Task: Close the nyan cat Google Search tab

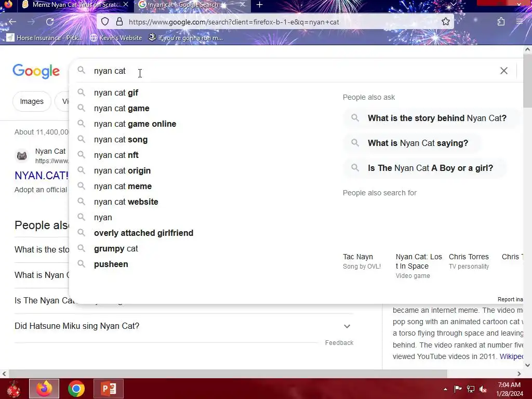Action: [242, 5]
